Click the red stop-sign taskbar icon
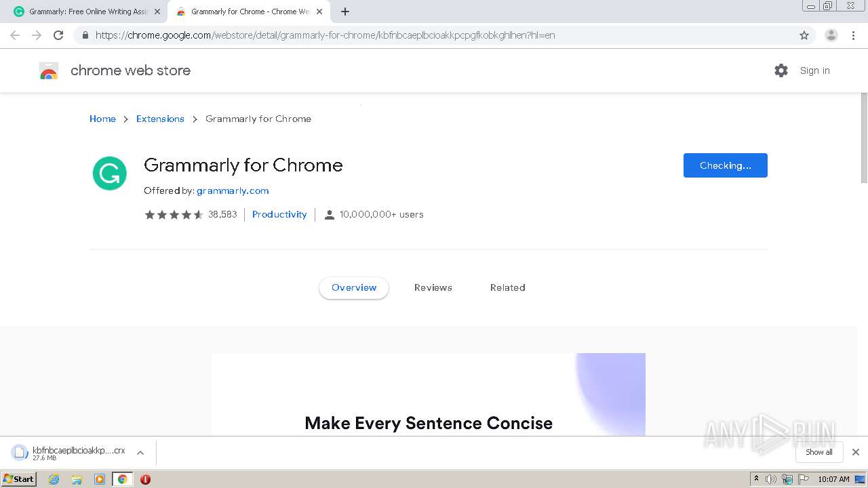The width and height of the screenshot is (868, 488). [x=145, y=479]
